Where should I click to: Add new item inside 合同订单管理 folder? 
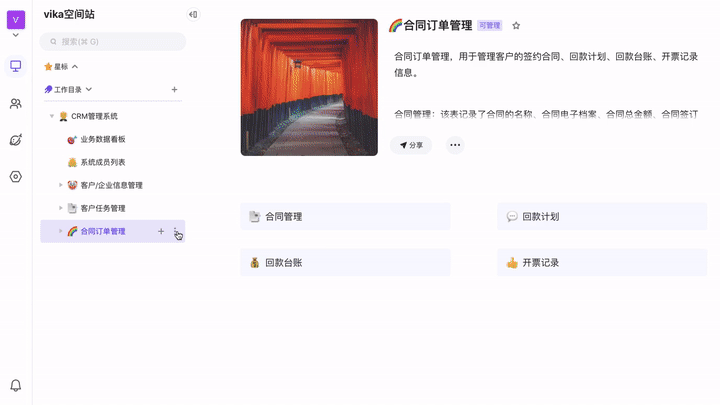(161, 231)
